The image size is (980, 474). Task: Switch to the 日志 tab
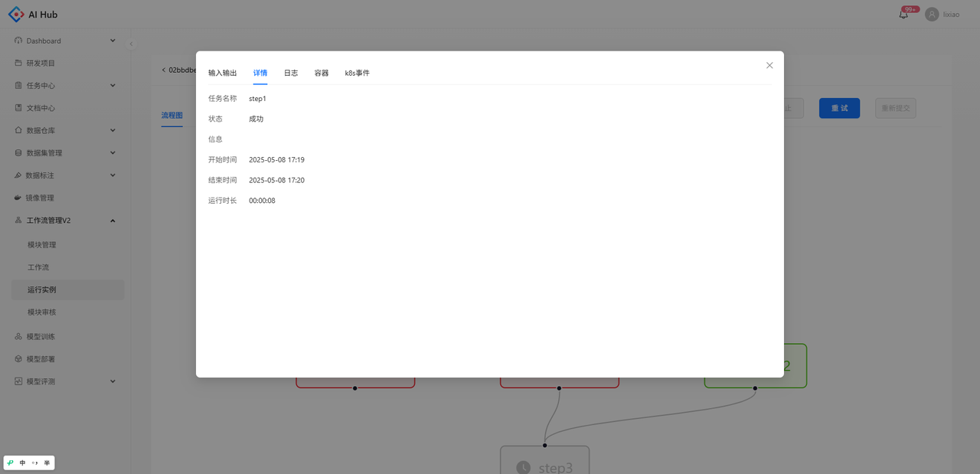point(291,73)
